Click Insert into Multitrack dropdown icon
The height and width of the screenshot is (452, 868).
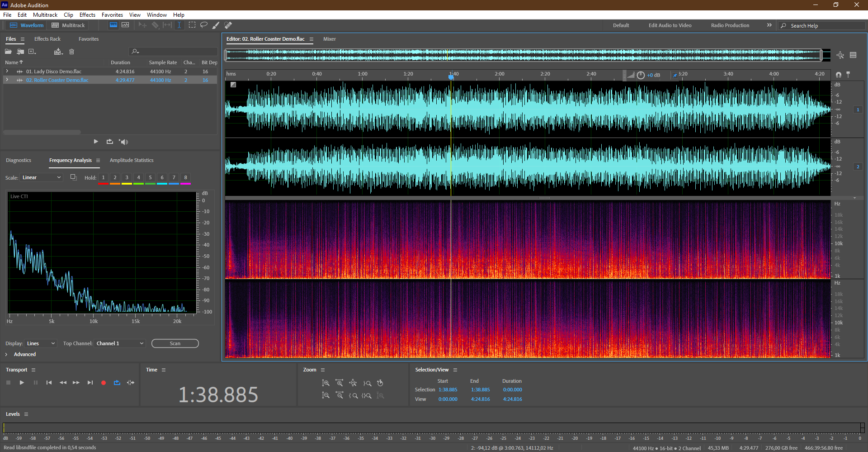tap(58, 52)
